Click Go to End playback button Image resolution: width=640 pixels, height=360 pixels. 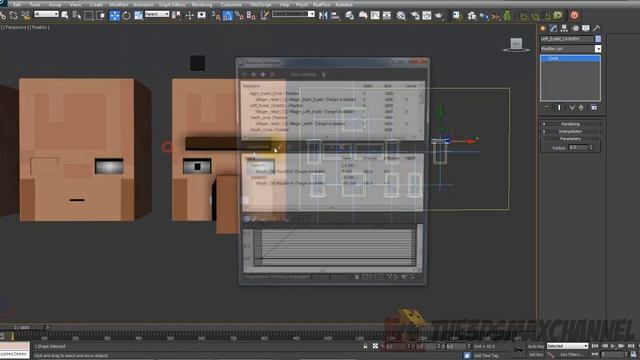point(632,346)
